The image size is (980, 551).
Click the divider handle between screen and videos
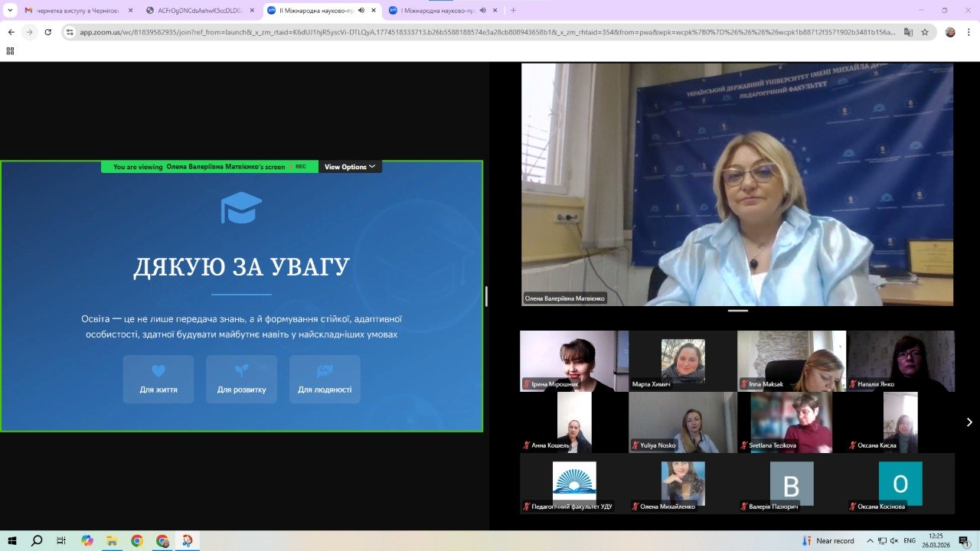486,296
